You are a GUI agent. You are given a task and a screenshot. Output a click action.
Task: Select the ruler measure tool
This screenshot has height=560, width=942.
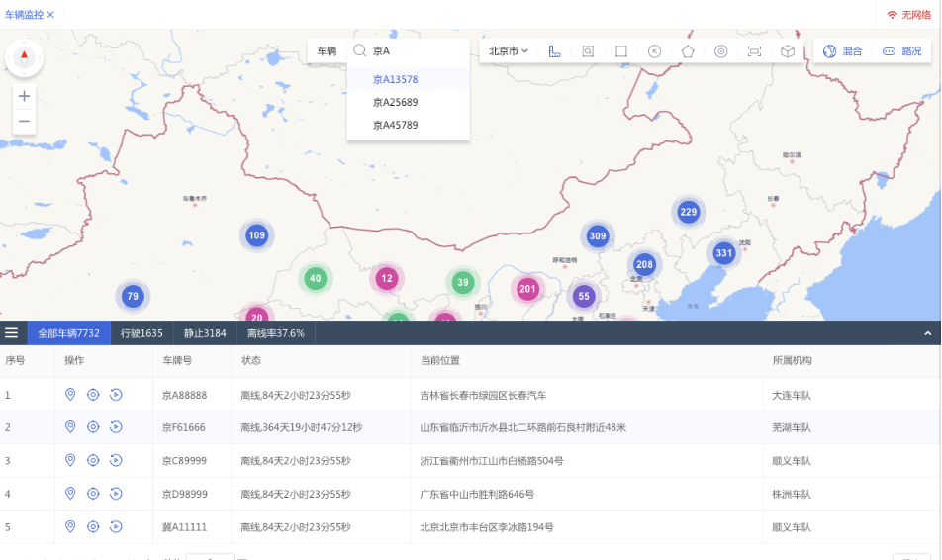554,51
